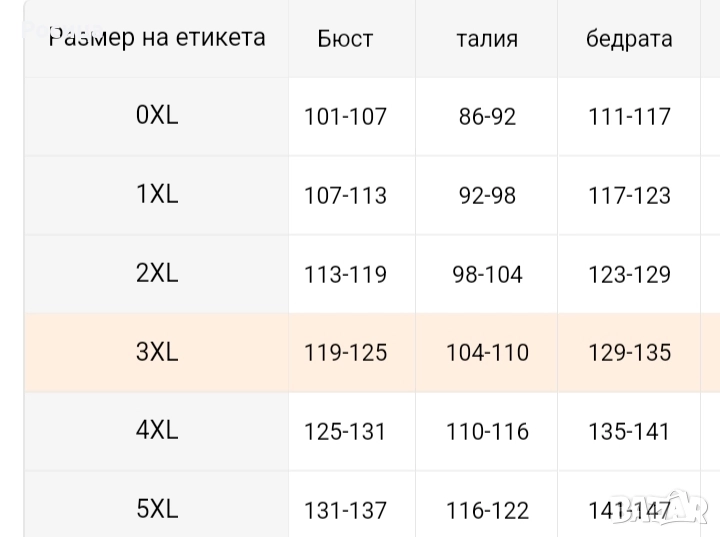Click the 98-104 waist cell
720x537 pixels.
(487, 274)
